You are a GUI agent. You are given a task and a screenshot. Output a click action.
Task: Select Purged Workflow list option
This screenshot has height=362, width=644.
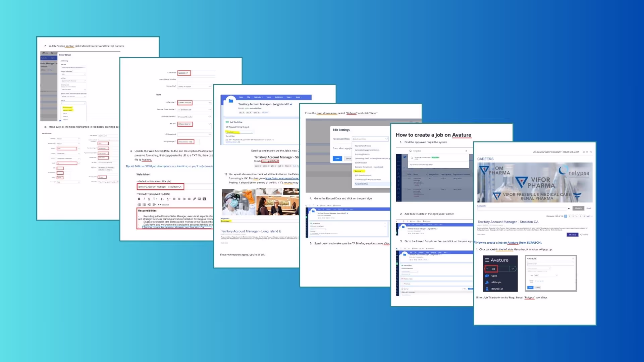[362, 184]
